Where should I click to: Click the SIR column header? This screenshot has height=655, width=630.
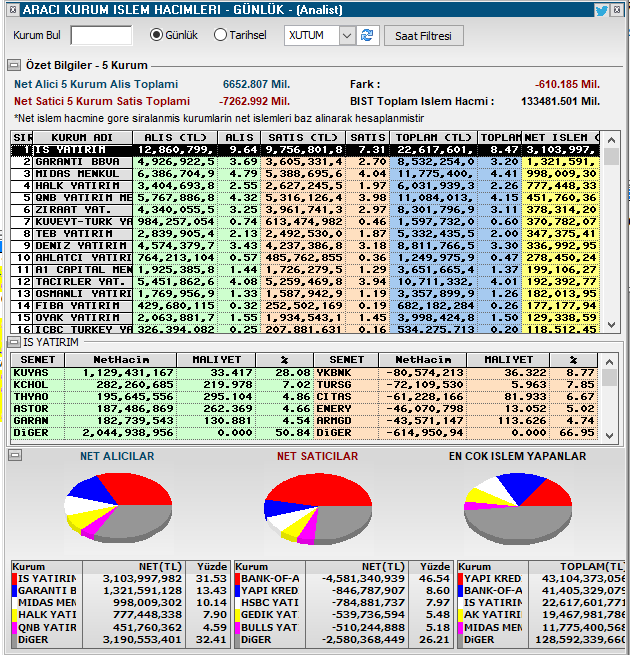pyautogui.click(x=22, y=137)
